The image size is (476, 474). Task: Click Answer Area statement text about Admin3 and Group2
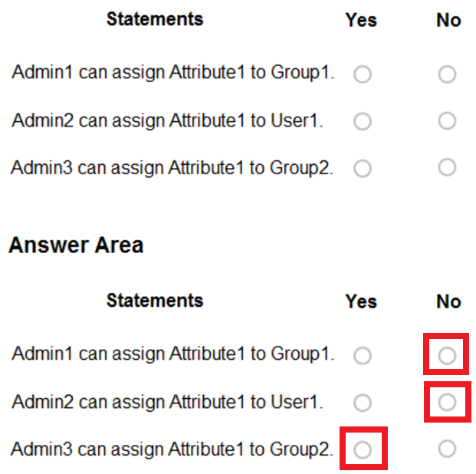tap(172, 449)
